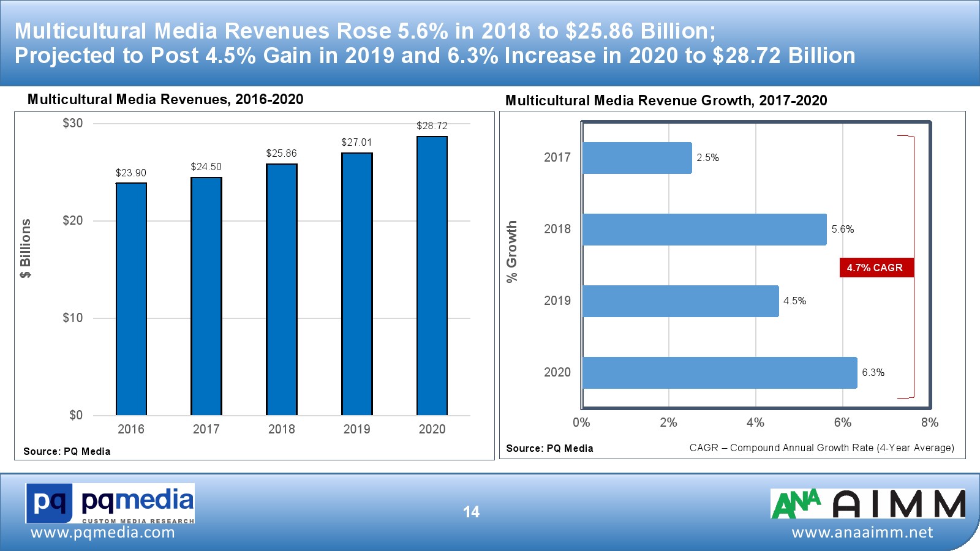Select the CAGR footnote text
The width and height of the screenshot is (980, 551).
(821, 448)
